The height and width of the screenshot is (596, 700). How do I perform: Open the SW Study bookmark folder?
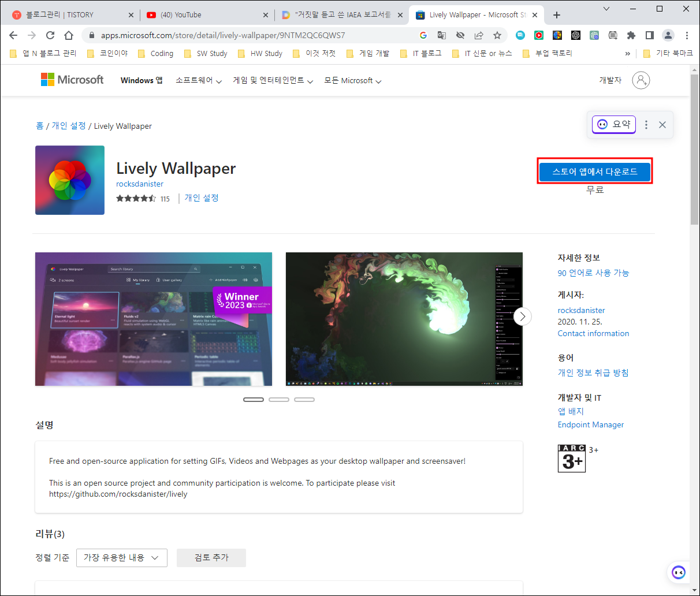(x=206, y=53)
